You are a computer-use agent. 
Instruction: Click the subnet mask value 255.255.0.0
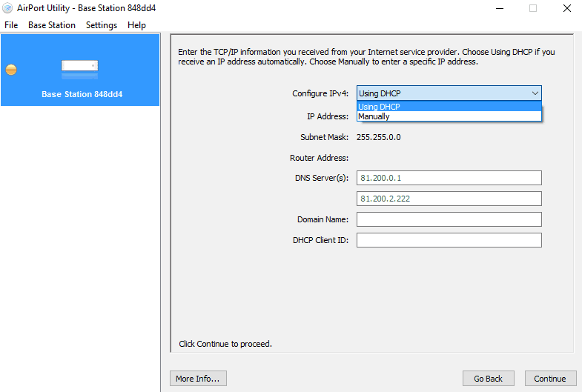(x=379, y=137)
